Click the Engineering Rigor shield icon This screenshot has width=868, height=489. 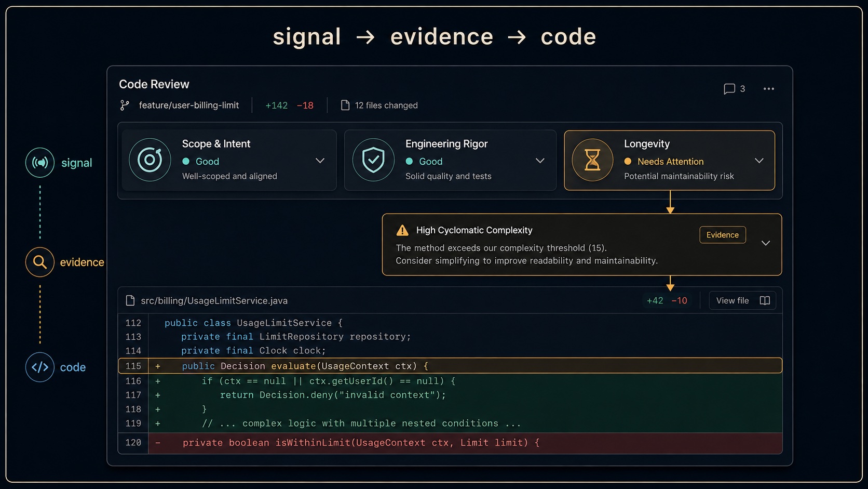[x=373, y=160]
